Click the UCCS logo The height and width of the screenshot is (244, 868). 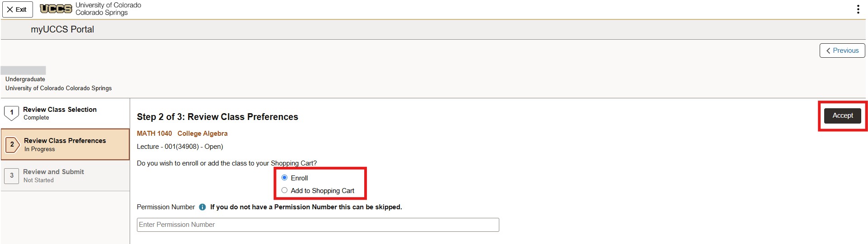tap(56, 9)
